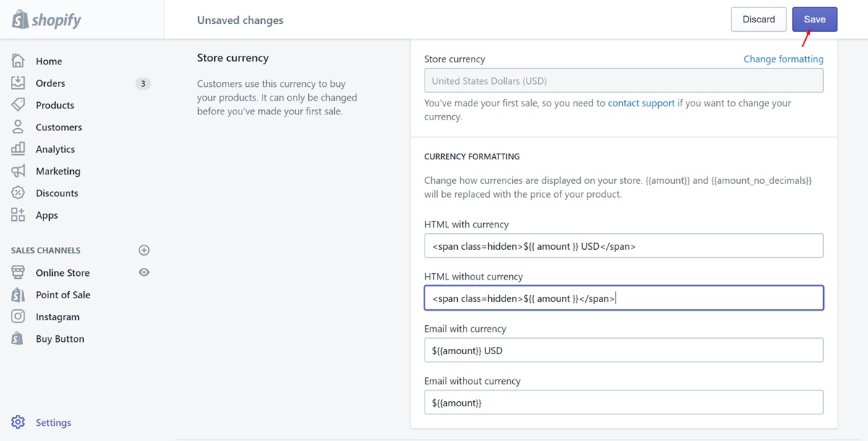Image resolution: width=868 pixels, height=441 pixels.
Task: Focus the Email with currency field
Action: coord(624,350)
